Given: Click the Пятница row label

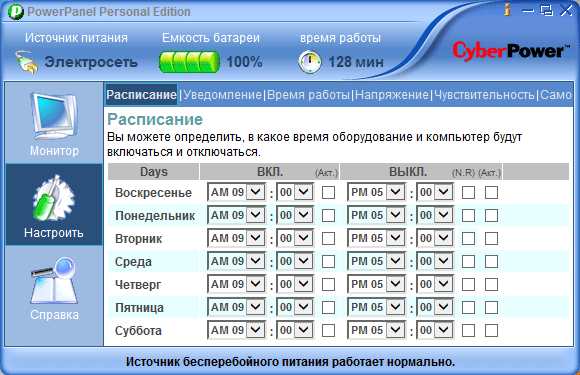Looking at the screenshot, I should click(x=139, y=307).
